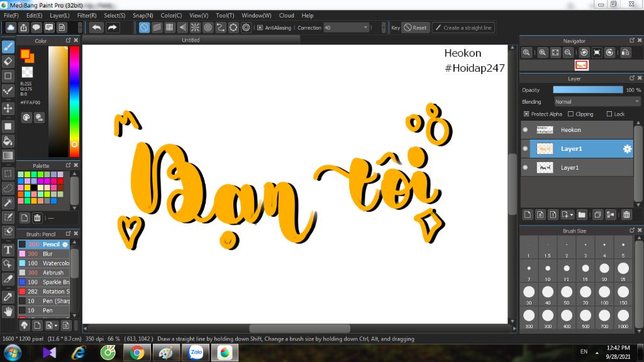Select the Brush tool
644x362 pixels.
click(8, 47)
